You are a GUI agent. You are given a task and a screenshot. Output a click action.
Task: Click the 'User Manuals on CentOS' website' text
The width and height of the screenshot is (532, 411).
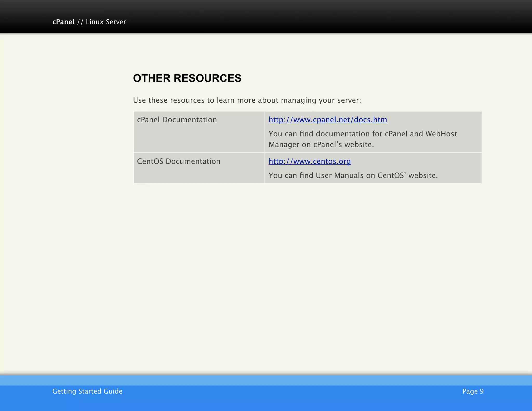[x=353, y=175]
